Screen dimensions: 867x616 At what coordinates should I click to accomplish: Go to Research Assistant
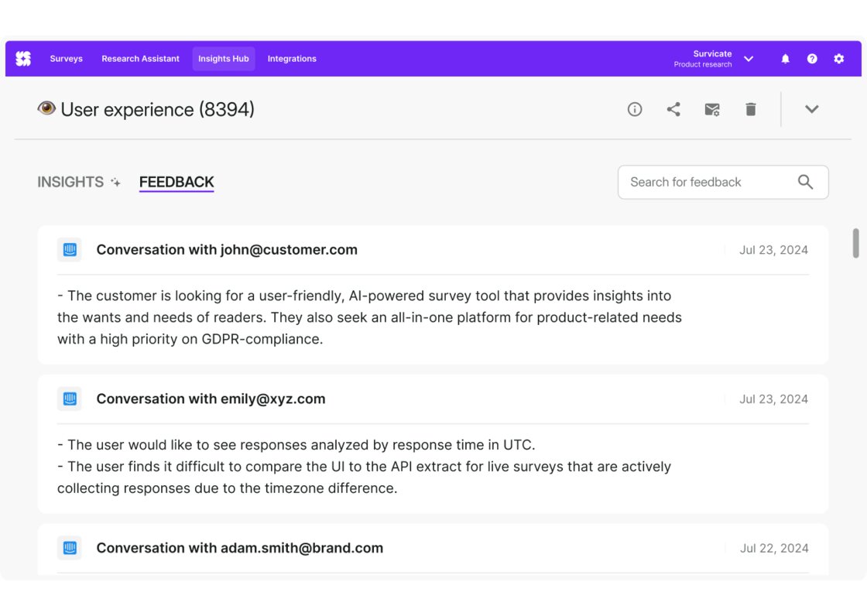click(x=140, y=59)
